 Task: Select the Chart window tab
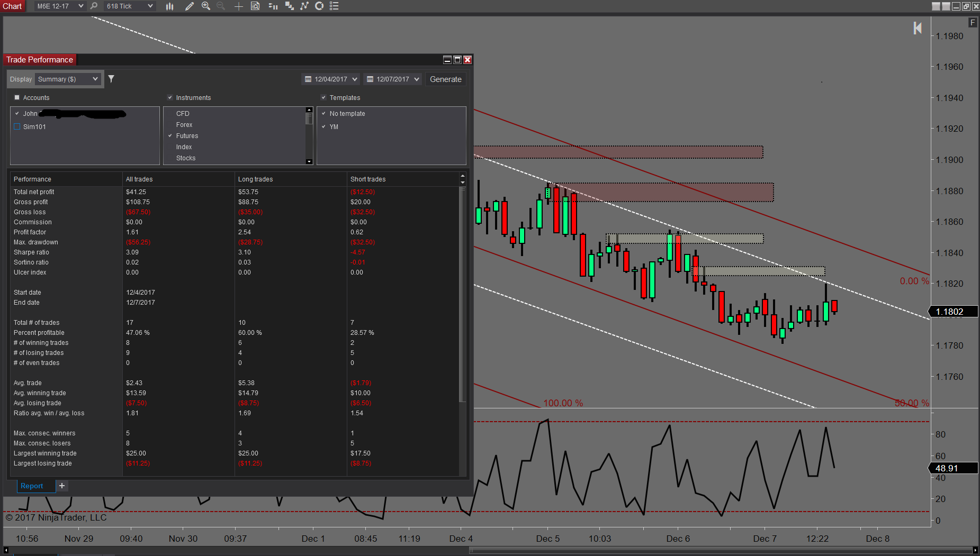point(13,6)
